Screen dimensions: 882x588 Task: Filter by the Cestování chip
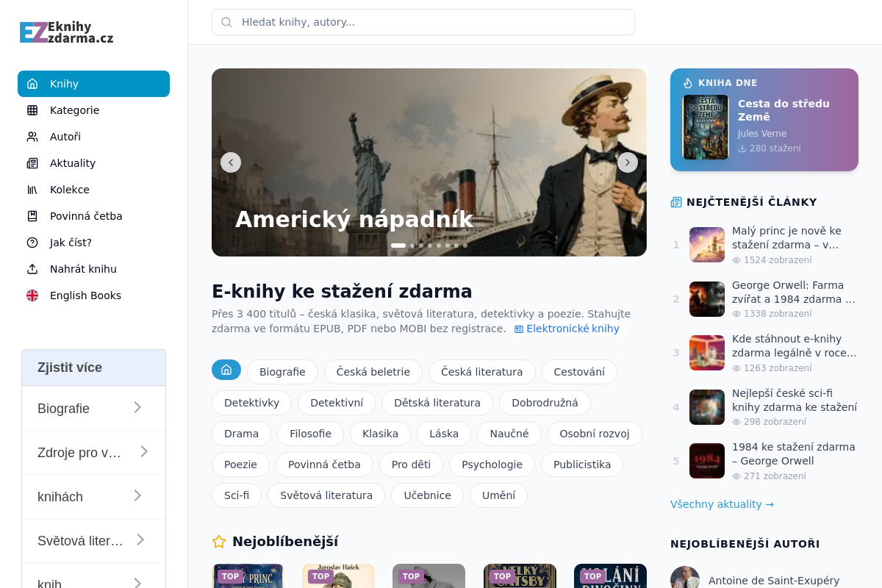point(579,372)
